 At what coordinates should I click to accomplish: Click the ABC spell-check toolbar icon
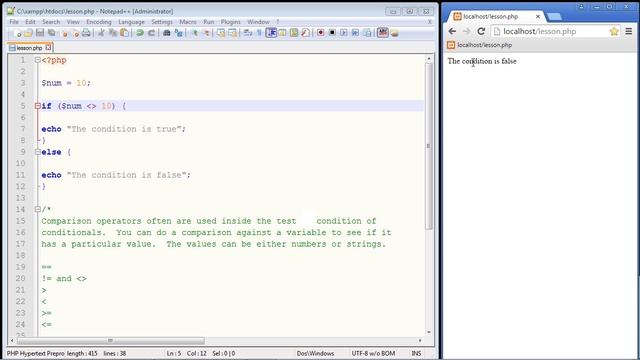382,33
